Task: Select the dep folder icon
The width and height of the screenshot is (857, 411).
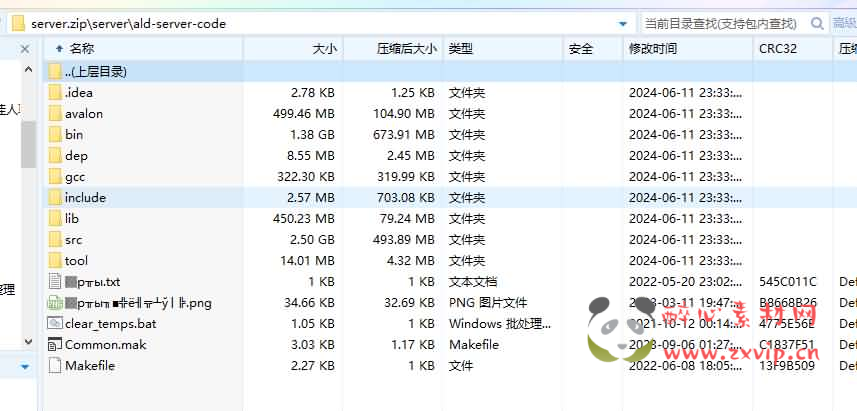Action: (55, 156)
